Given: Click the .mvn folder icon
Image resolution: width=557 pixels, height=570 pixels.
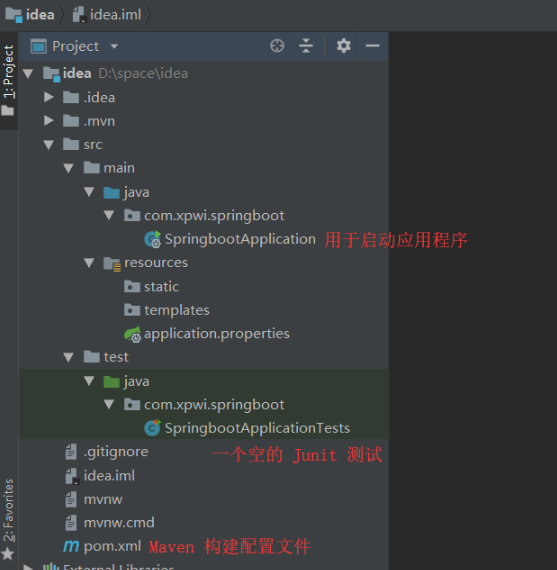Looking at the screenshot, I should coord(71,121).
